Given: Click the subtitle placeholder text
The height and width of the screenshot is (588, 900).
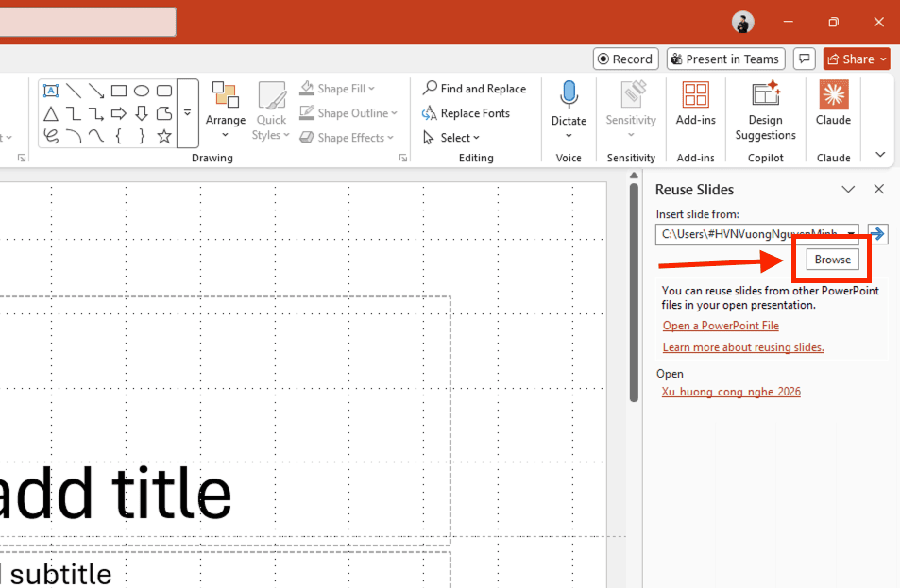Looking at the screenshot, I should pos(57,574).
